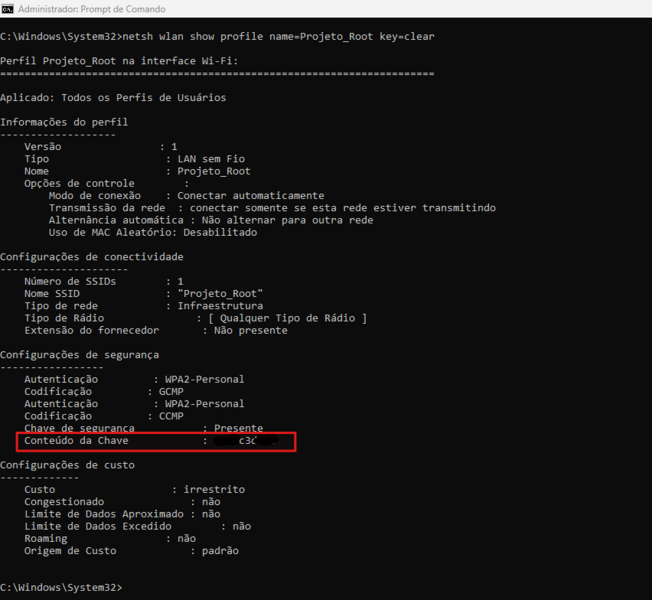The image size is (652, 600).
Task: Click the quoted "Projeto_Root" SSID name
Action: tap(220, 294)
